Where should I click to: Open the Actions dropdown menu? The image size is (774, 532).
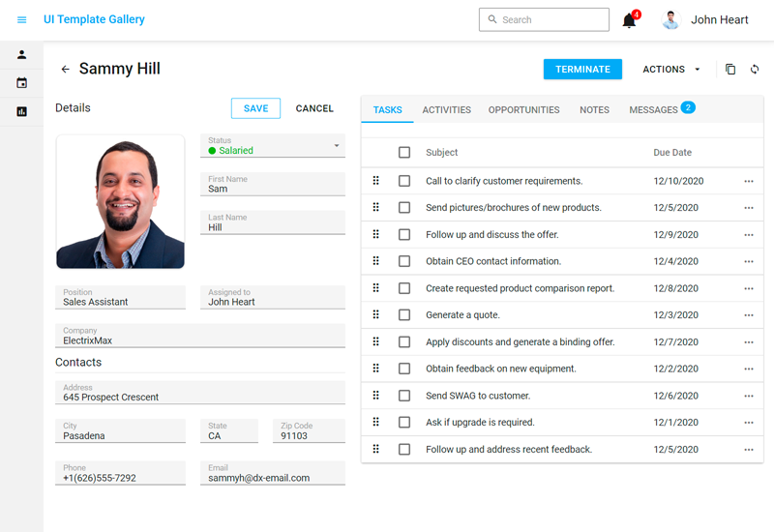click(x=671, y=70)
